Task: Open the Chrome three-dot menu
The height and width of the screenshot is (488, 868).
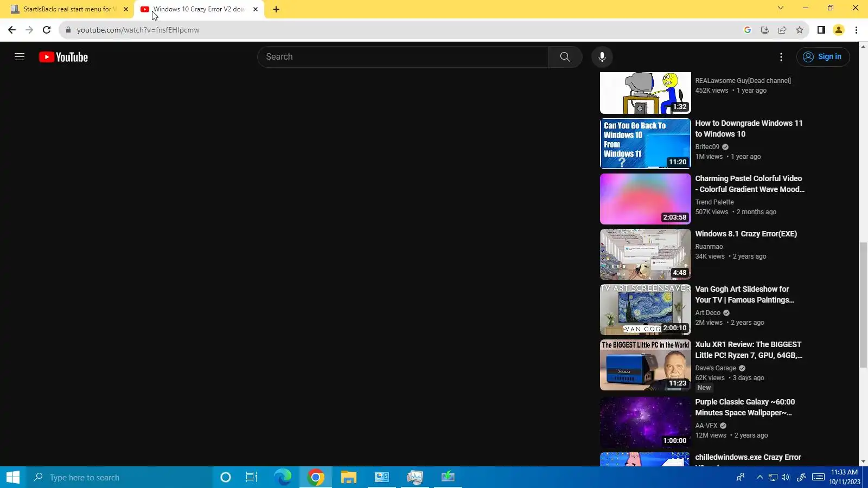Action: click(x=856, y=30)
